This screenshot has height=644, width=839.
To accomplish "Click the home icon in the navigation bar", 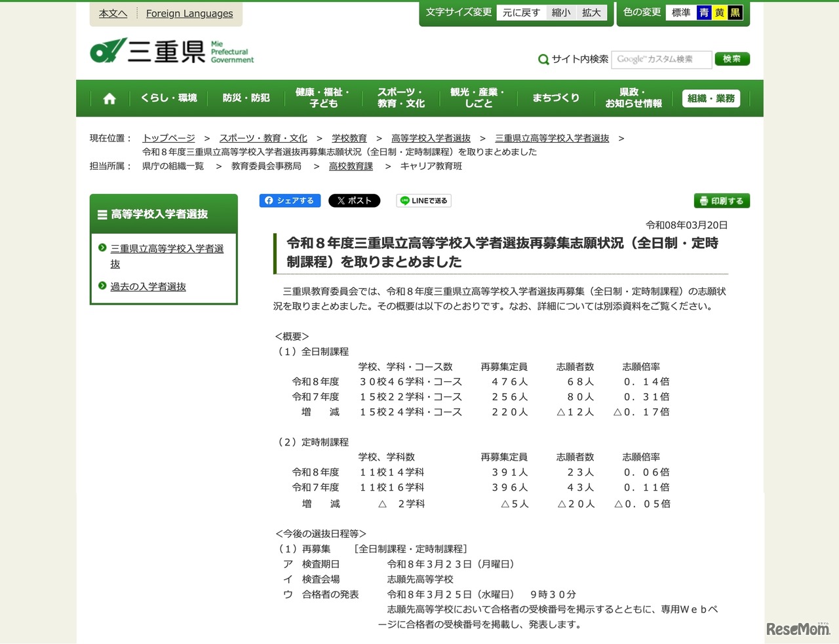I will 109,98.
